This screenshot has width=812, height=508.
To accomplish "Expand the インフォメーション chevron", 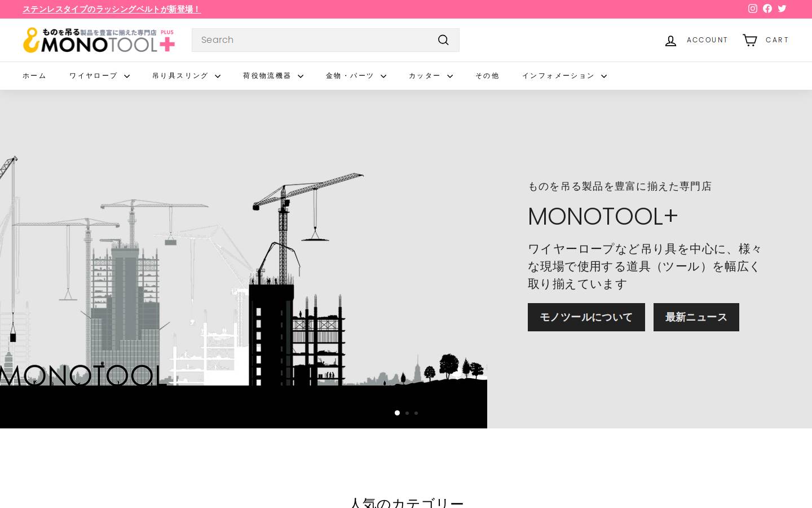I will coord(603,76).
